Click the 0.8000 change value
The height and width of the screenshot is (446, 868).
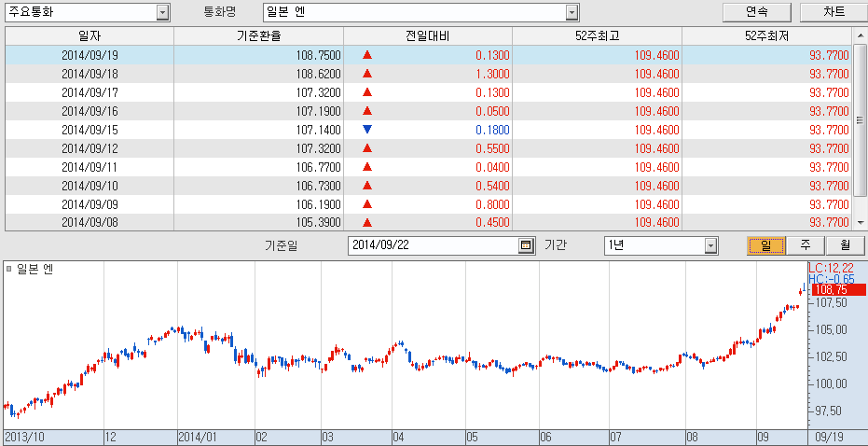click(492, 204)
